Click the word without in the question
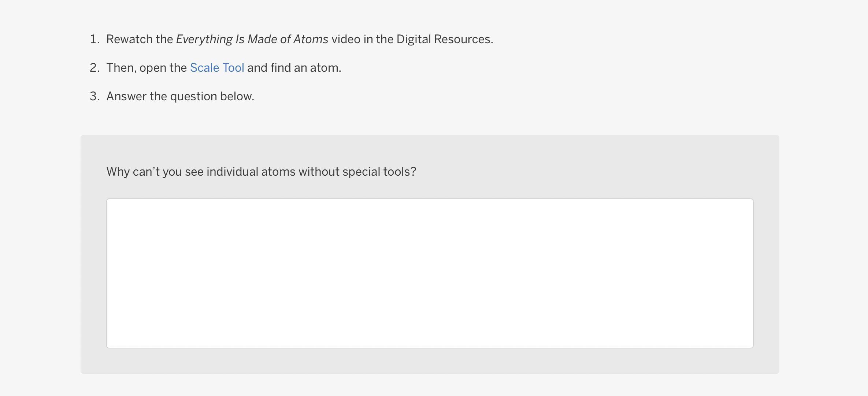The width and height of the screenshot is (868, 396). (x=319, y=172)
